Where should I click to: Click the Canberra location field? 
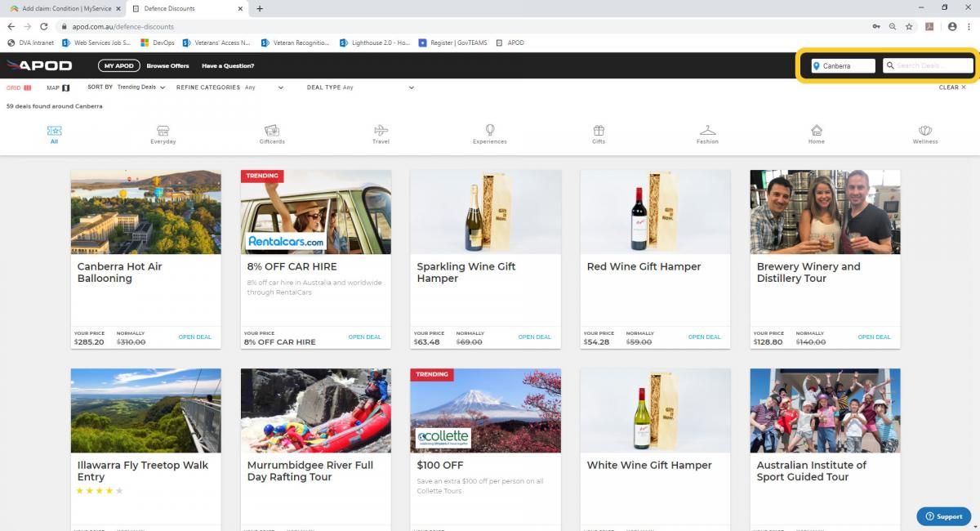[x=843, y=66]
